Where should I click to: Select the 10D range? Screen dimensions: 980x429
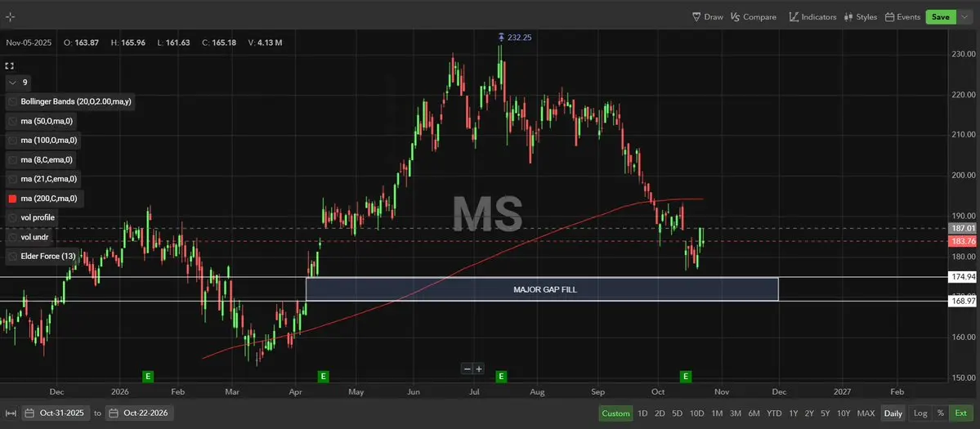pyautogui.click(x=697, y=413)
